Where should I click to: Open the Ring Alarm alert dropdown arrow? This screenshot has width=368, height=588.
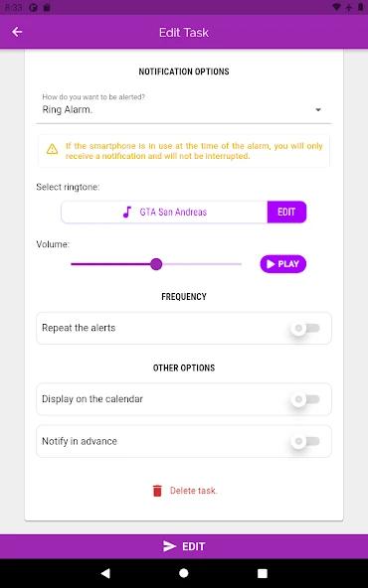pyautogui.click(x=318, y=110)
